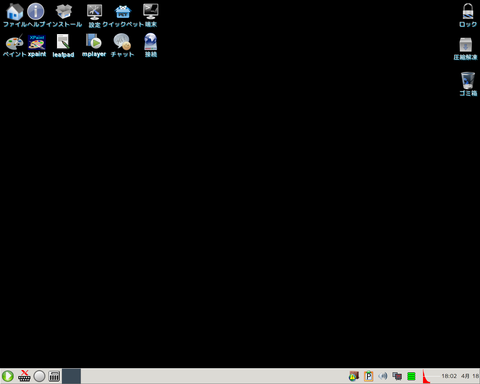
Task: Open the leafpad text editor icon
Action: (63, 42)
